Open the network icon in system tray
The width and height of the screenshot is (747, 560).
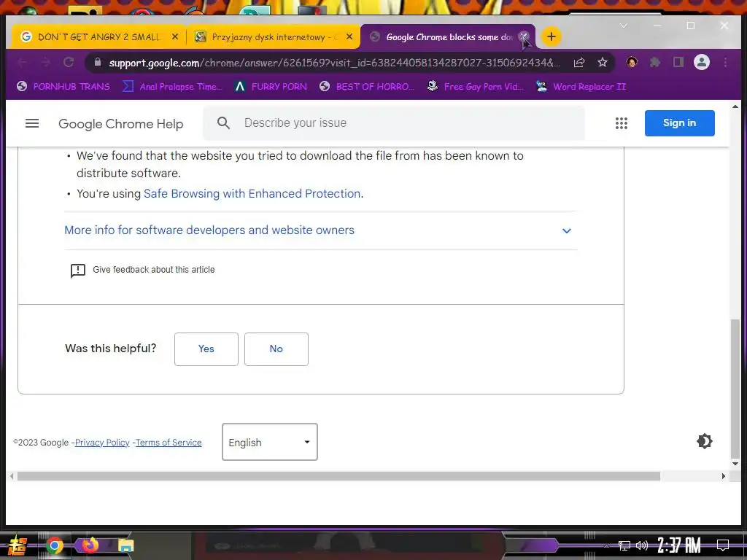click(x=624, y=545)
